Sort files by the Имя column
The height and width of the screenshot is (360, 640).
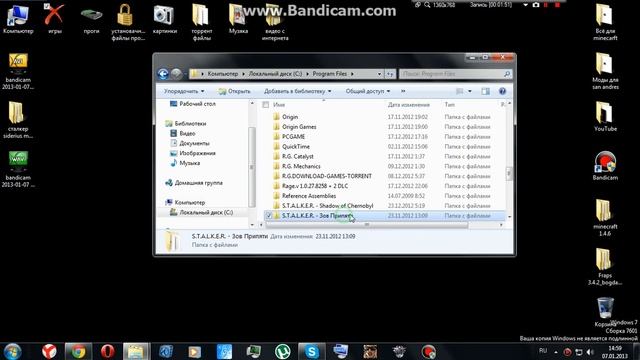click(279, 105)
